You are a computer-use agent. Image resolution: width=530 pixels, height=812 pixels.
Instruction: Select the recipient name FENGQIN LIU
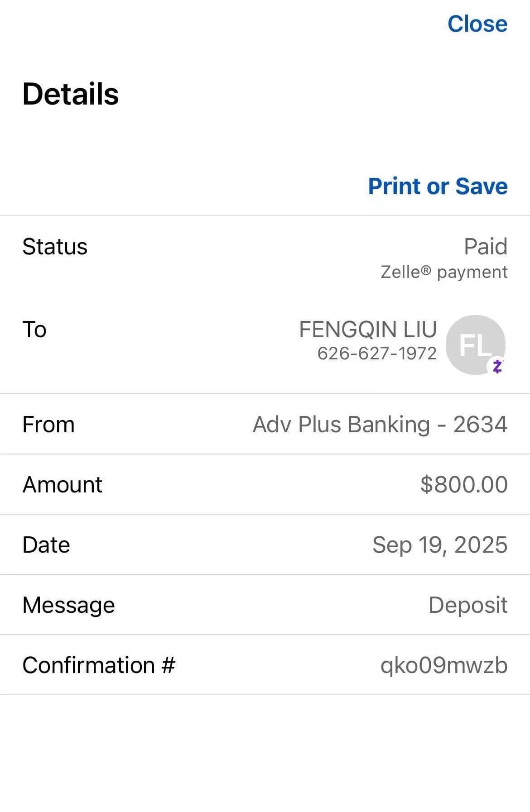[368, 329]
